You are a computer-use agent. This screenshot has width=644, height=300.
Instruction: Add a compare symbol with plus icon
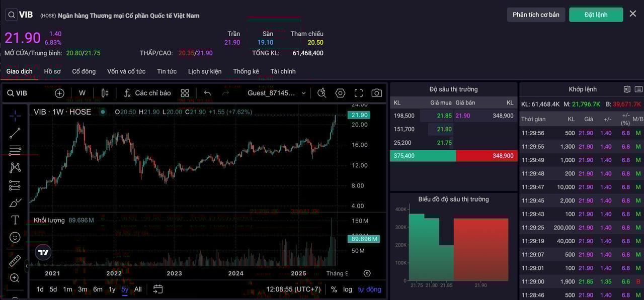60,93
